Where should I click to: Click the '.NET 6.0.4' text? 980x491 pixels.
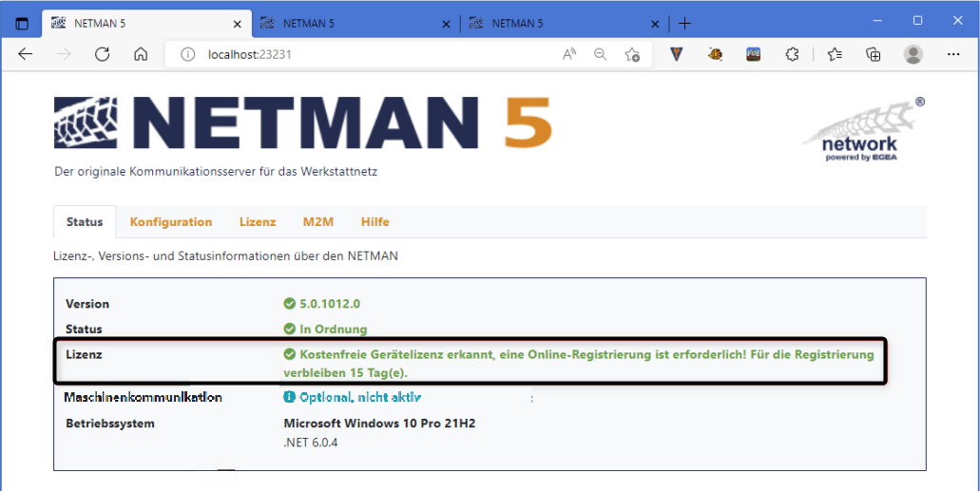(x=311, y=443)
